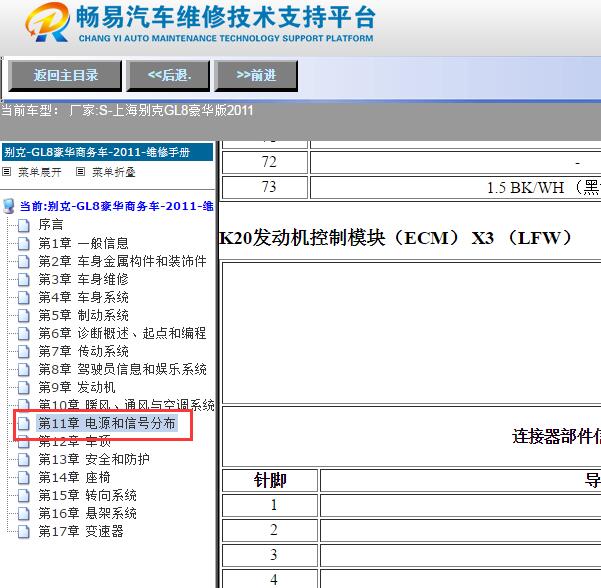Click page icon beside 第9章
The image size is (601, 588).
24,388
